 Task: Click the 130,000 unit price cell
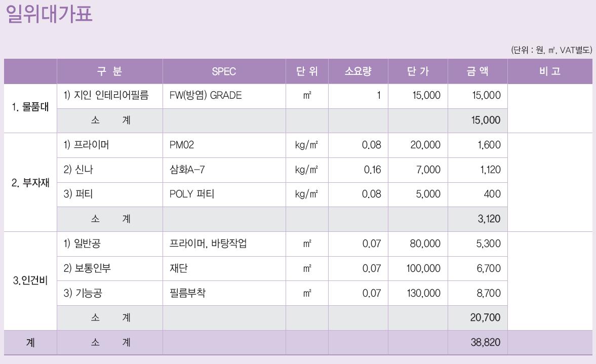(418, 293)
